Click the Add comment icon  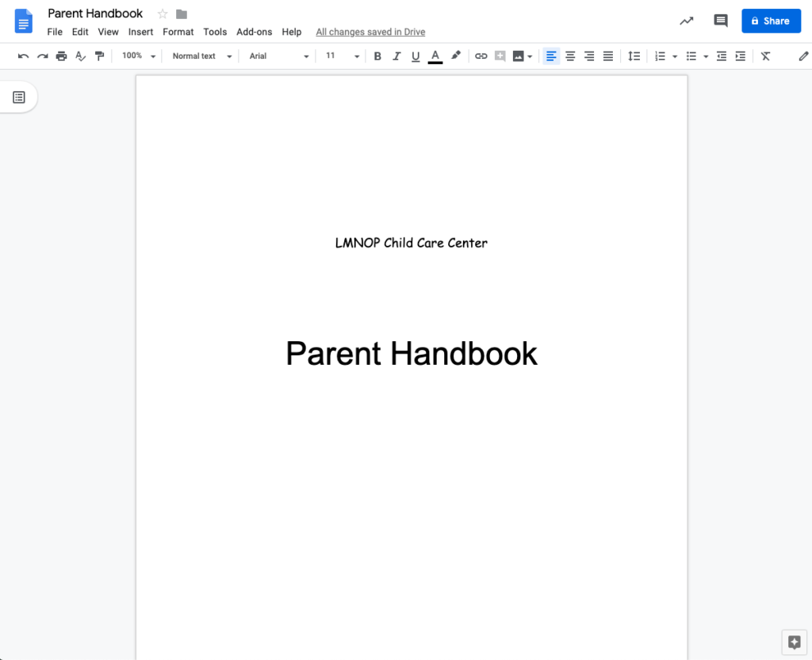(500, 56)
